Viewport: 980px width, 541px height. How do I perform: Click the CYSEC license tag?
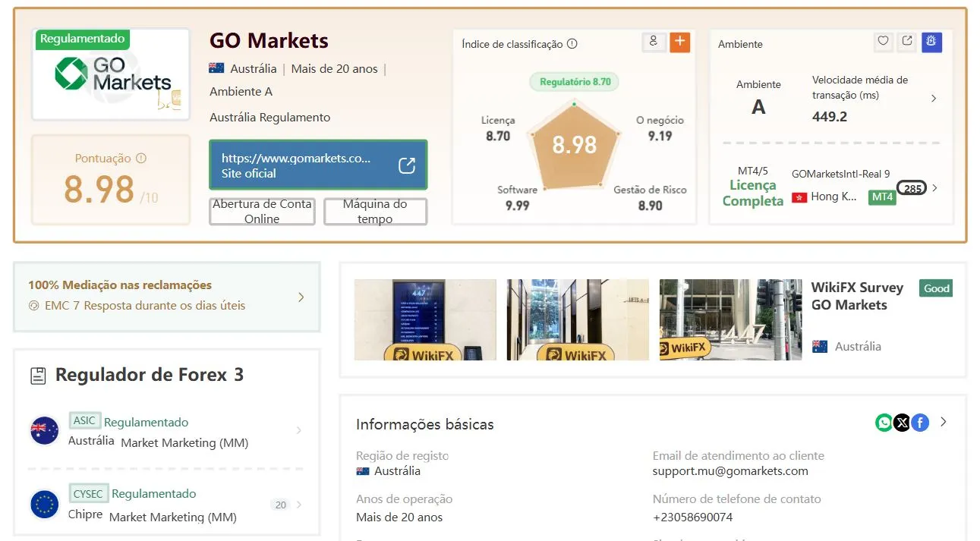[x=89, y=492]
